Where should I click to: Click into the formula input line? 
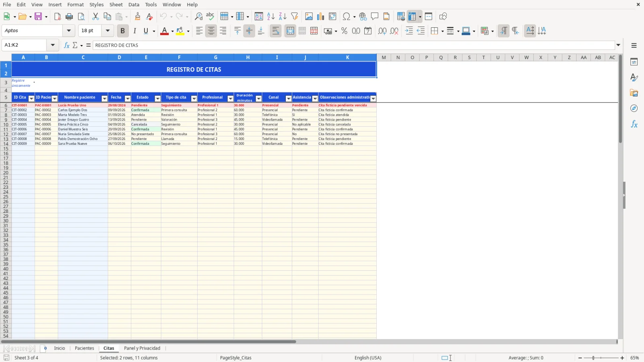click(354, 45)
